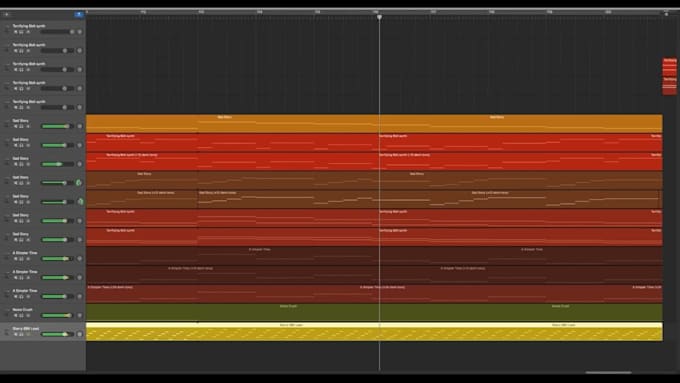Mute the second A Simpler Time track

[16, 278]
